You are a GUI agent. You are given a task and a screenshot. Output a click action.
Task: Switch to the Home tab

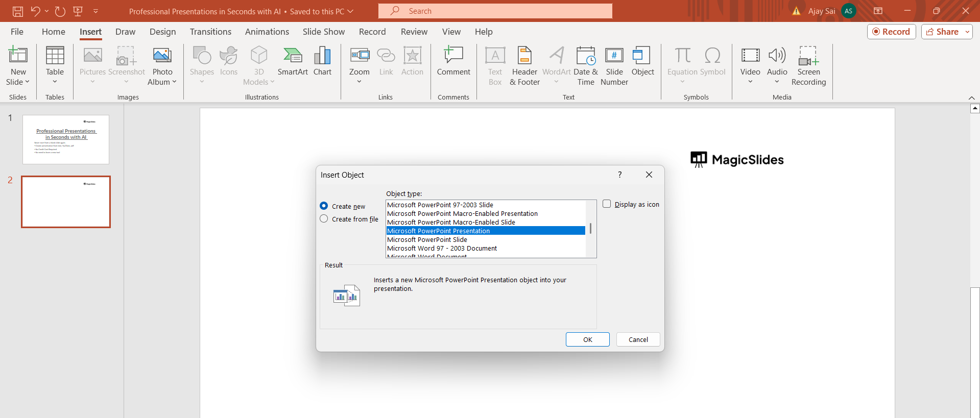click(x=54, y=32)
